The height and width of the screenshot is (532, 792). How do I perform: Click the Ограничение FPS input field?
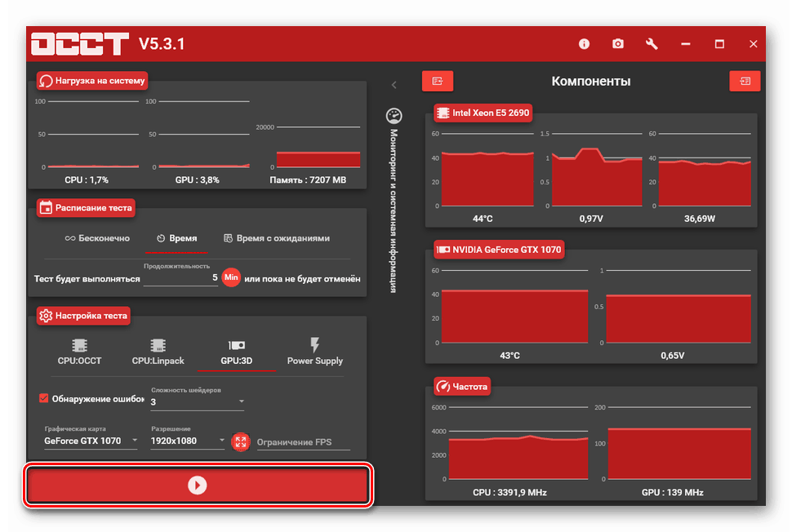[x=303, y=442]
